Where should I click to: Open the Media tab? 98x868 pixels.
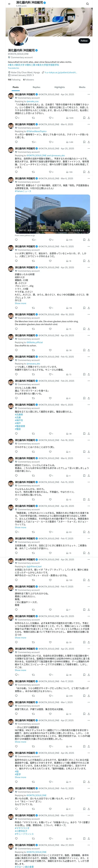[x=82, y=87]
